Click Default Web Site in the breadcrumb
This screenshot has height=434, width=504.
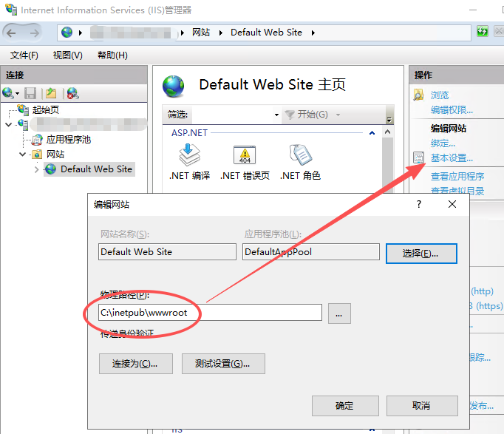coord(267,32)
